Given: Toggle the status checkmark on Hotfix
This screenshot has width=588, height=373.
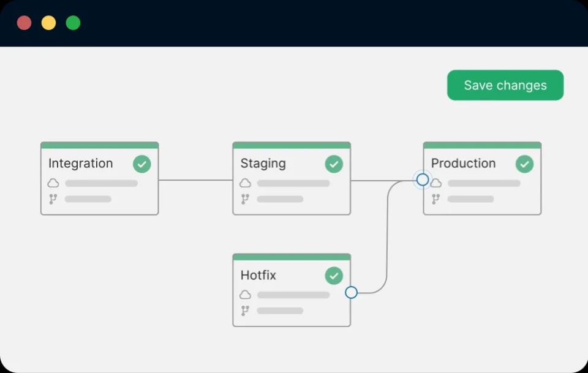Looking at the screenshot, I should tap(334, 276).
